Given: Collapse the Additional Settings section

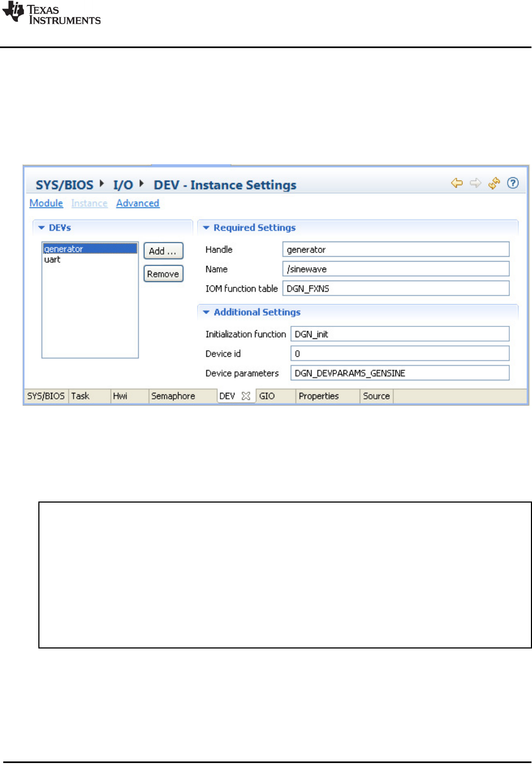Looking at the screenshot, I should (x=206, y=312).
